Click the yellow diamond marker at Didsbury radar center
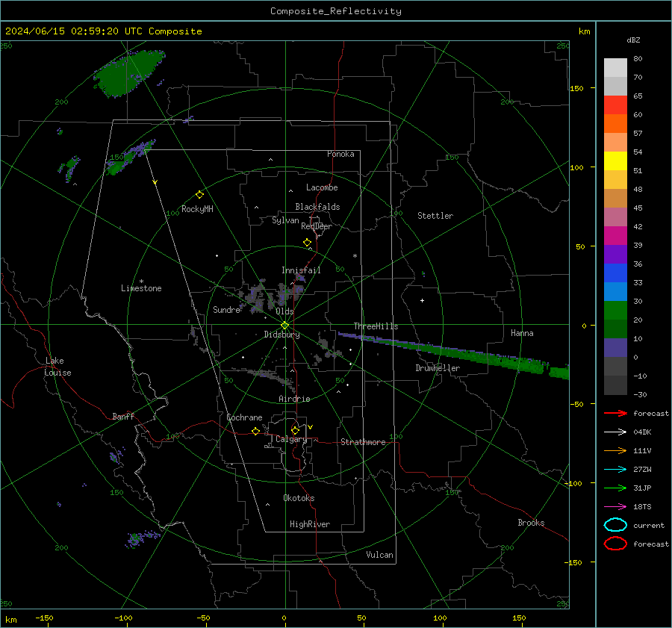Viewport: 672px width, 628px height. pyautogui.click(x=284, y=326)
